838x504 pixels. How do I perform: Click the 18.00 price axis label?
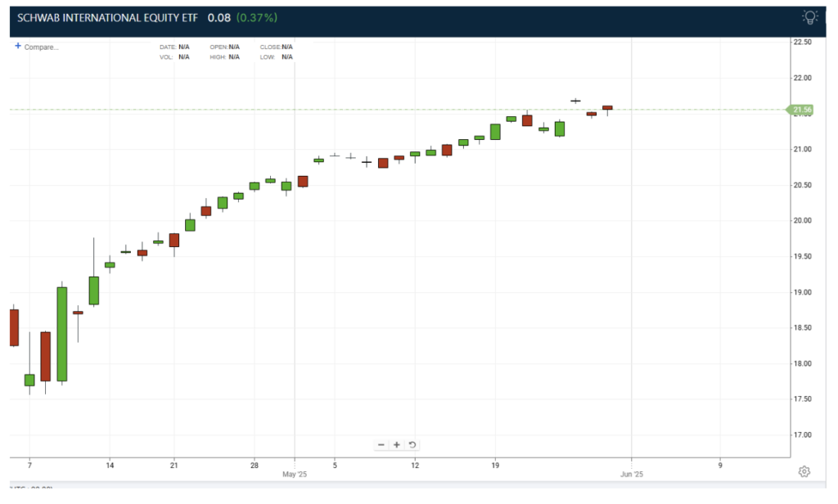(x=802, y=363)
